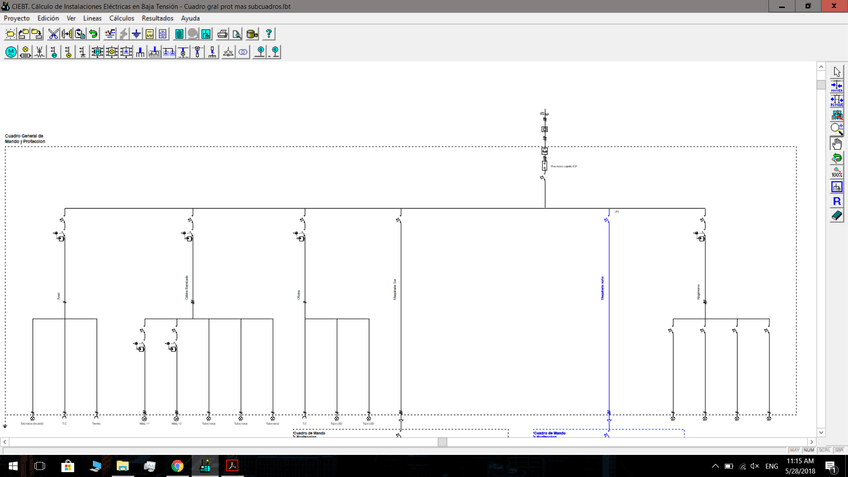The height and width of the screenshot is (477, 848).
Task: Click the green redraw arrow in right toolbar
Action: coord(837,158)
